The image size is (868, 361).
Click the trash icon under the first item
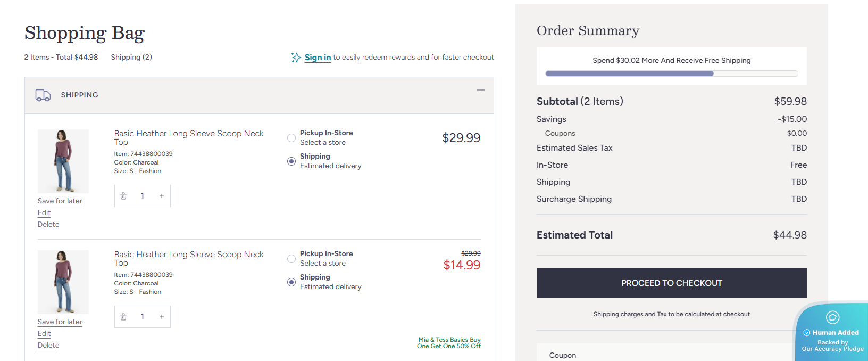(x=123, y=196)
